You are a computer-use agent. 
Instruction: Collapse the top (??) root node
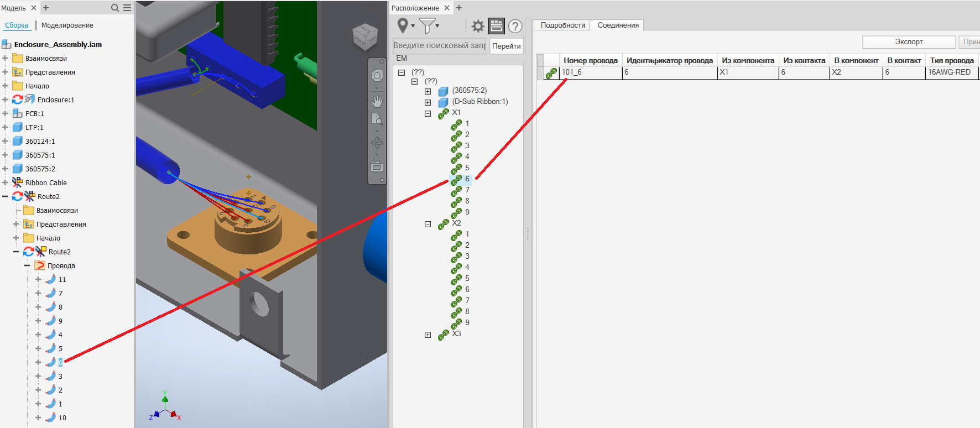point(402,72)
